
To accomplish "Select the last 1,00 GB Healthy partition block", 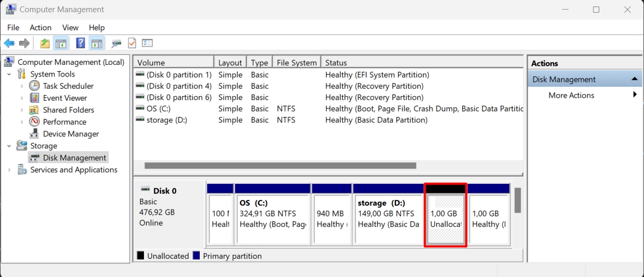I will (x=489, y=215).
